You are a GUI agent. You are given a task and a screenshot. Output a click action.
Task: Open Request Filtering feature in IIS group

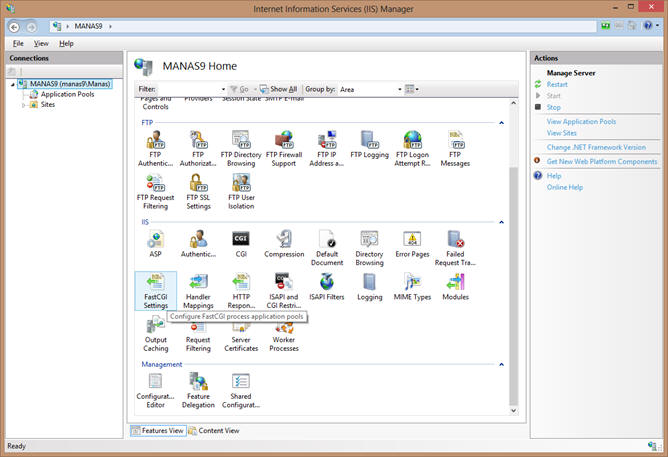tap(198, 338)
